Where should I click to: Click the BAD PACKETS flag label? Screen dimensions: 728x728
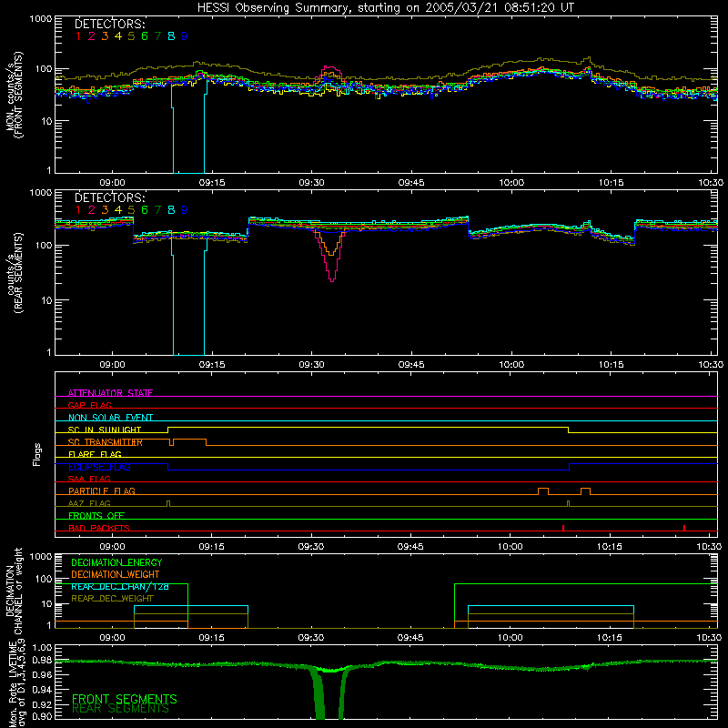pyautogui.click(x=99, y=528)
